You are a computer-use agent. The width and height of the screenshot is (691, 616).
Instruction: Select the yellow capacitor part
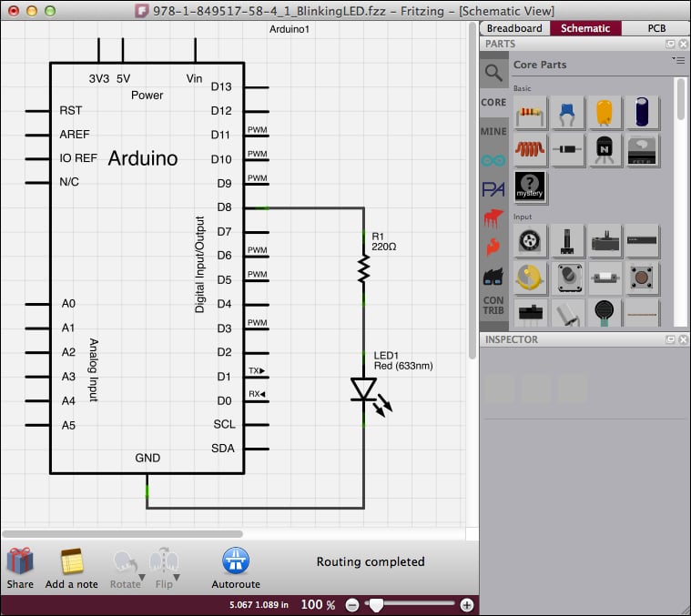(x=605, y=114)
